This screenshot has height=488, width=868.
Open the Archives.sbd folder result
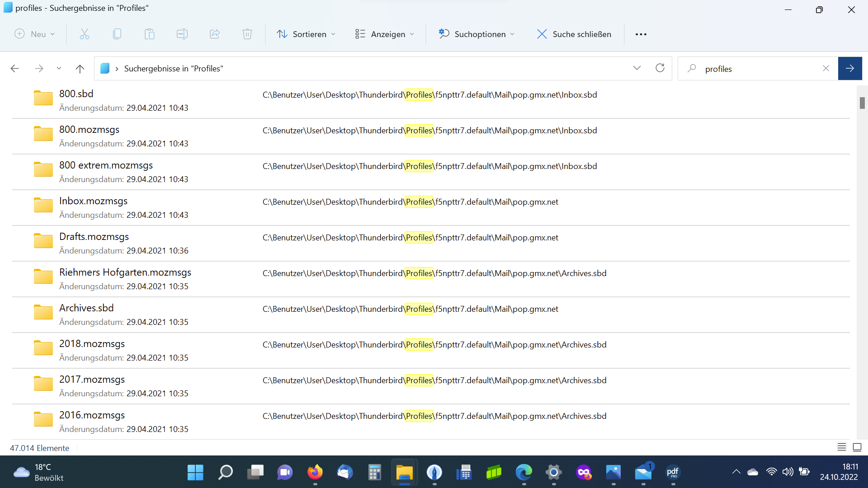coord(86,308)
